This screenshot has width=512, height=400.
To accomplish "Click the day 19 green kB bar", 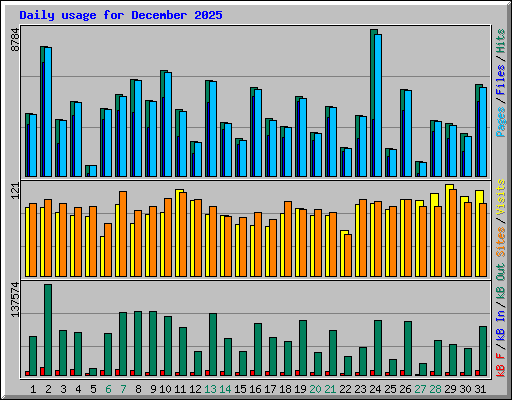I will [303, 348].
